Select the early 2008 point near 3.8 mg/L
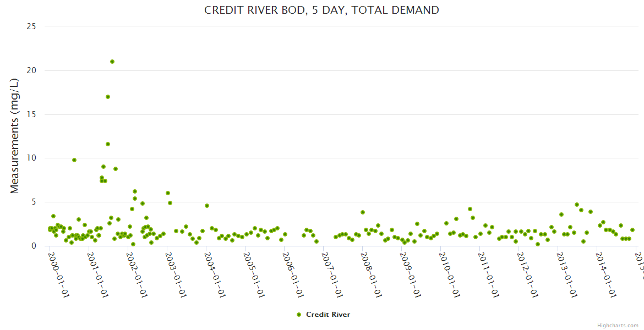Viewport: 644px width, 330px height. point(363,212)
